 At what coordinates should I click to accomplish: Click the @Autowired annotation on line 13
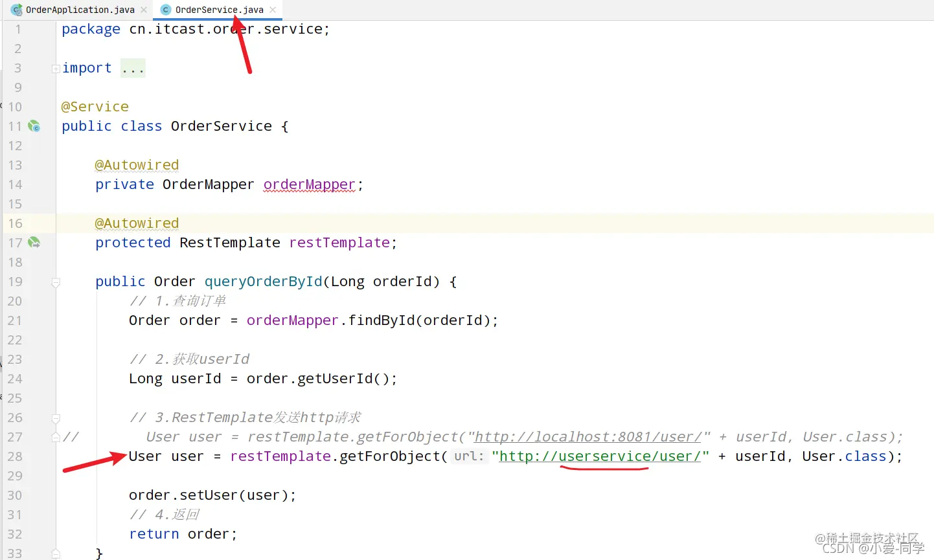pos(137,165)
